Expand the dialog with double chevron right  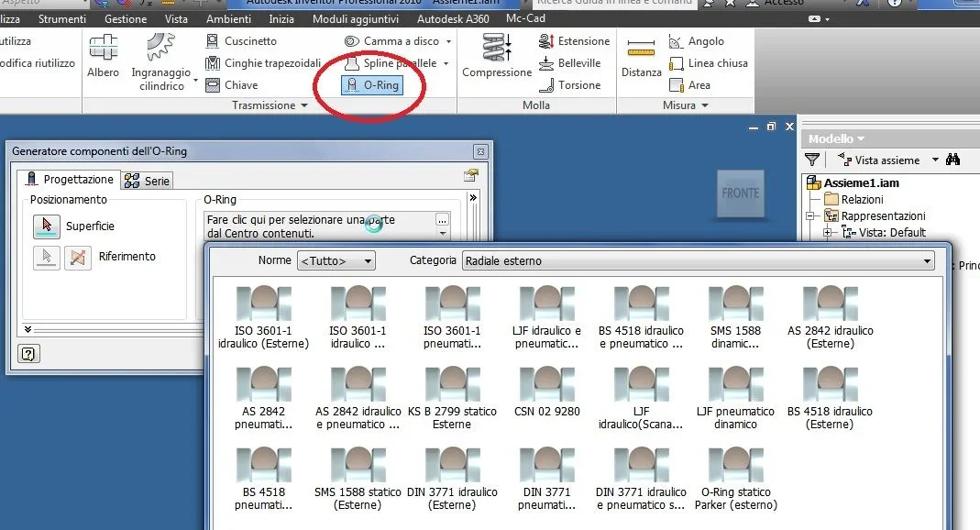(x=473, y=197)
